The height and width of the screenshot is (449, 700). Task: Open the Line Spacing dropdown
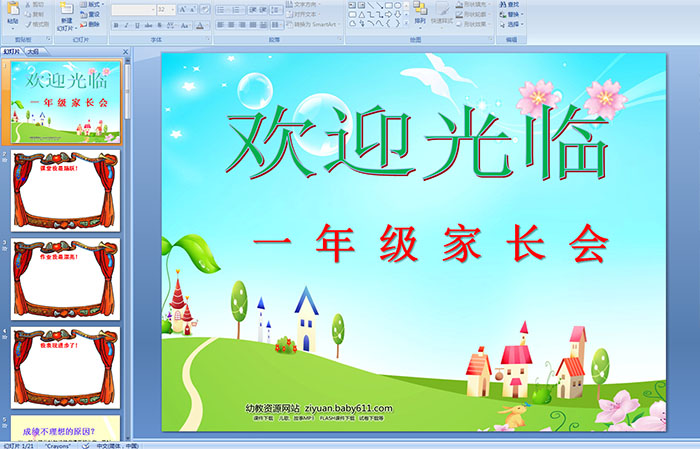pyautogui.click(x=276, y=10)
